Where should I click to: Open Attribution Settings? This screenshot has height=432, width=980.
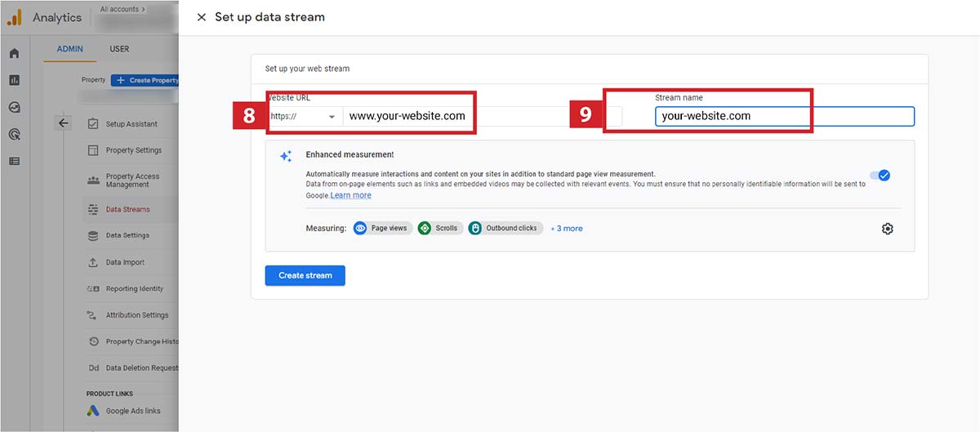coord(137,315)
